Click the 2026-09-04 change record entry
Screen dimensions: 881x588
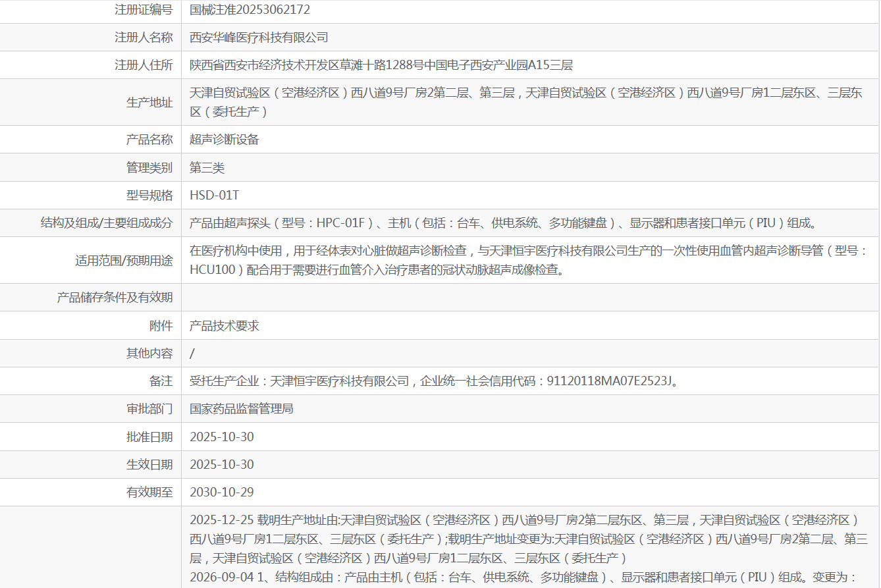pyautogui.click(x=523, y=577)
